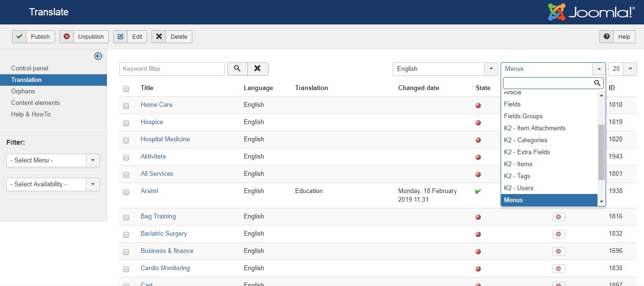644x286 pixels.
Task: Choose K2 - Extra Fields option
Action: pos(550,152)
